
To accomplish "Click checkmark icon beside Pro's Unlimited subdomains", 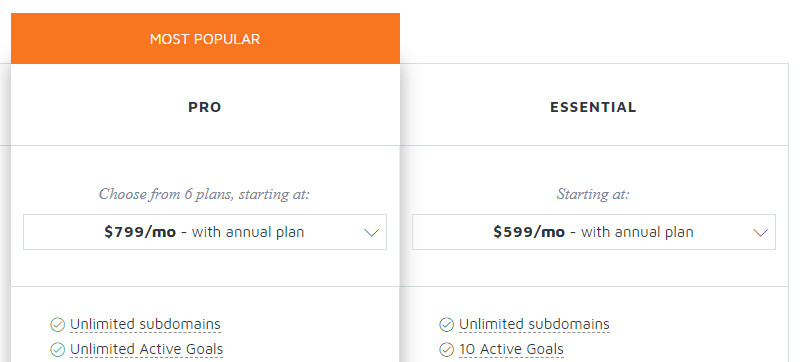I will (x=58, y=325).
